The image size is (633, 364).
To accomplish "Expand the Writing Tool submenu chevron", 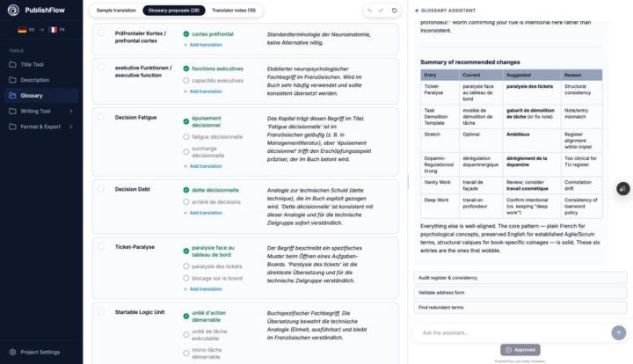I will pyautogui.click(x=71, y=111).
